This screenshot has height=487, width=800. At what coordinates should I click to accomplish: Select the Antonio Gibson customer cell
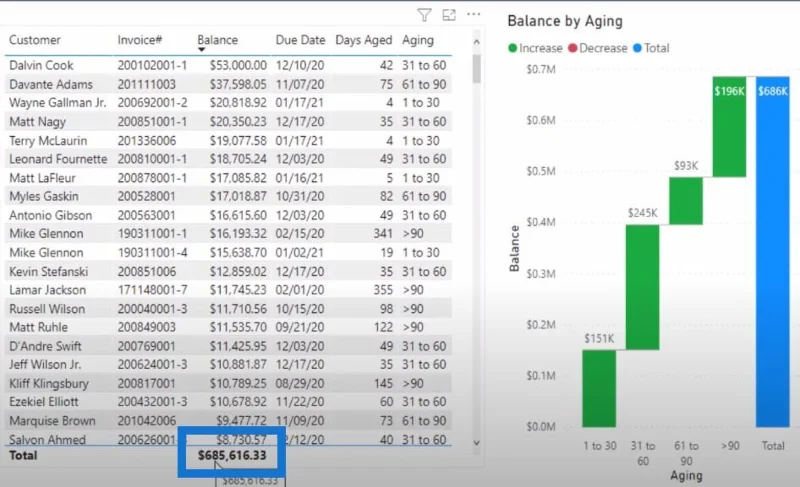point(51,215)
